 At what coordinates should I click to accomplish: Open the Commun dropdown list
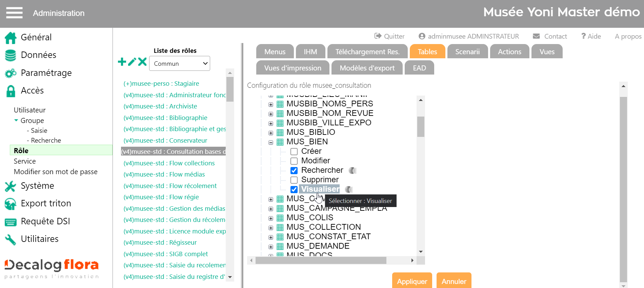click(x=179, y=64)
